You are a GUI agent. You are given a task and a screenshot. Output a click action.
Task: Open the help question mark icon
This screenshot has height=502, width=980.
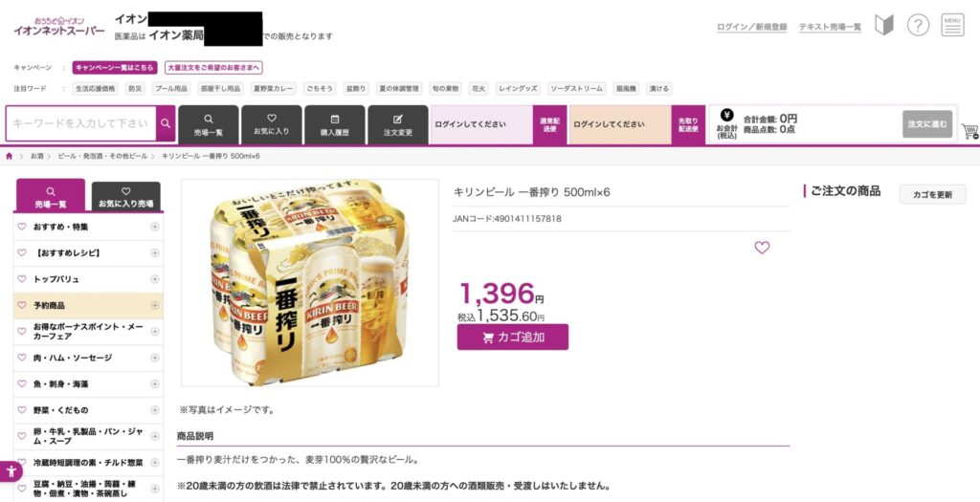pyautogui.click(x=918, y=26)
